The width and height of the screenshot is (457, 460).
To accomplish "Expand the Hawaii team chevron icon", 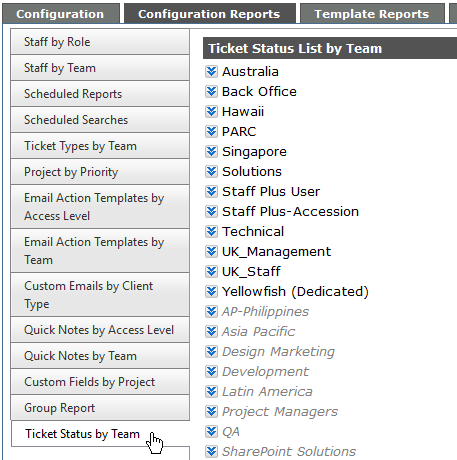I will (211, 111).
